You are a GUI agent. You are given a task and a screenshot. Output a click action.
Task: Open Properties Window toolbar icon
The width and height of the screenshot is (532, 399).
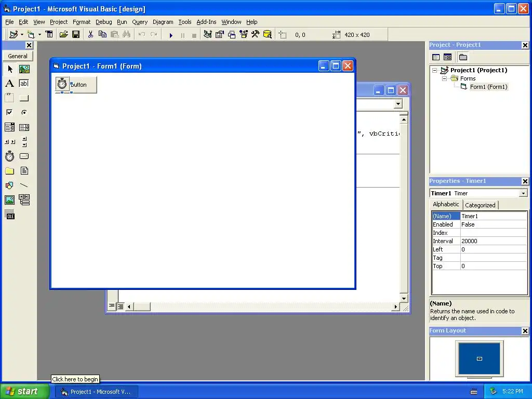220,35
